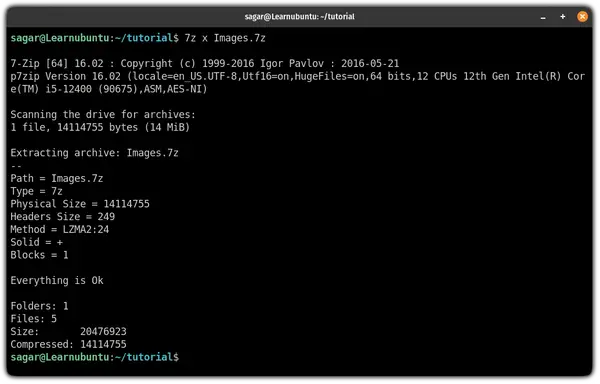The image size is (600, 384).
Task: Click the window title sagar@Learnubuntu: ~/tutorial
Action: (299, 17)
